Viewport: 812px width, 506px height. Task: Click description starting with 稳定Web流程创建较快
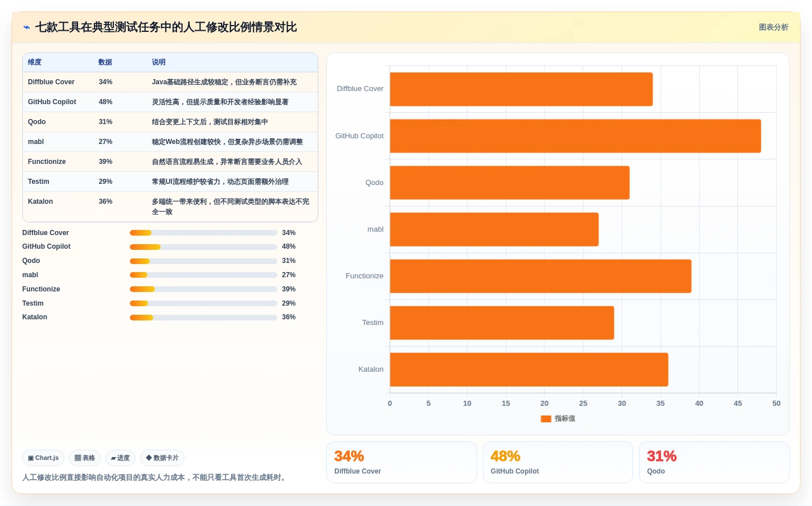227,142
